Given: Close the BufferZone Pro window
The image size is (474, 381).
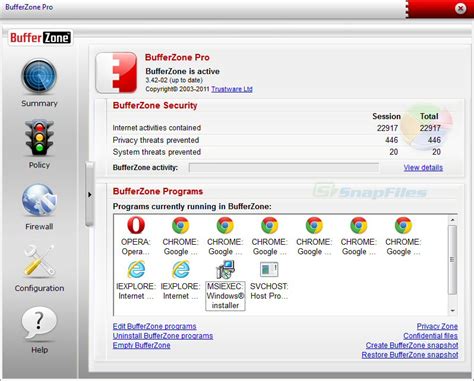Looking at the screenshot, I should click(x=460, y=8).
